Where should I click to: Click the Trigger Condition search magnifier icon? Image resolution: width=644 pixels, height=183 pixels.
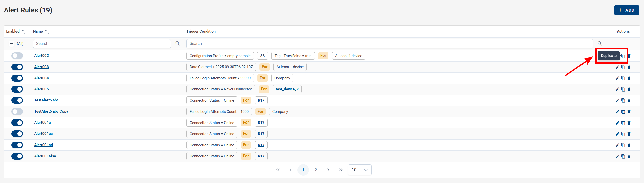pyautogui.click(x=600, y=44)
